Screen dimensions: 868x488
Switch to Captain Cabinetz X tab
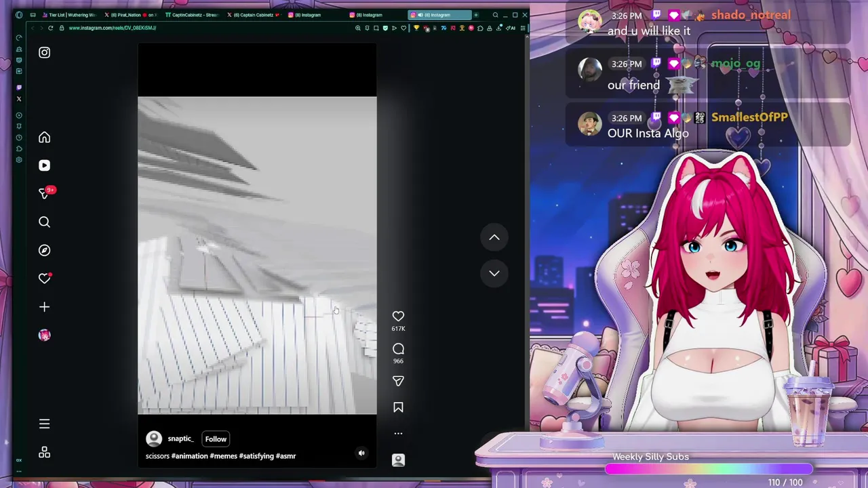pos(254,15)
